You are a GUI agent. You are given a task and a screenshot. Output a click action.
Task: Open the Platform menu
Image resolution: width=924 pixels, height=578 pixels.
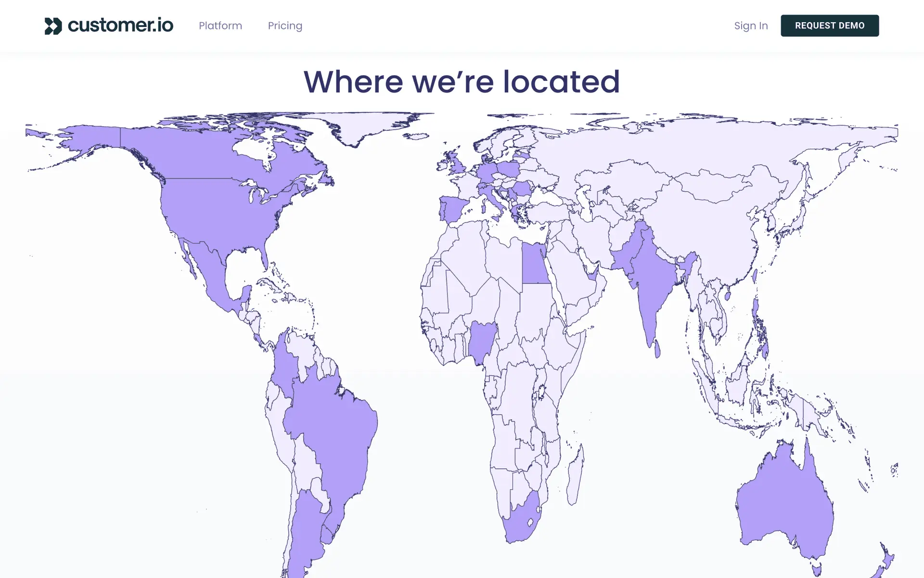(x=220, y=26)
